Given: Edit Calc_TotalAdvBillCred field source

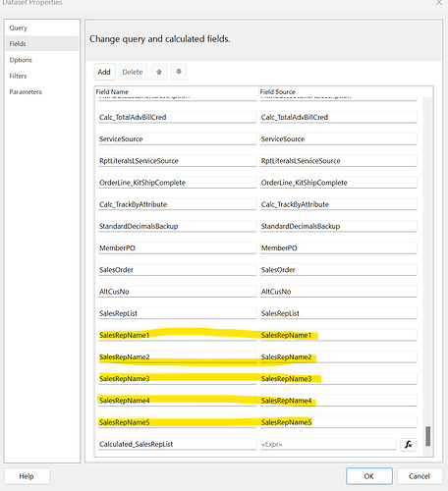Looking at the screenshot, I should point(339,117).
